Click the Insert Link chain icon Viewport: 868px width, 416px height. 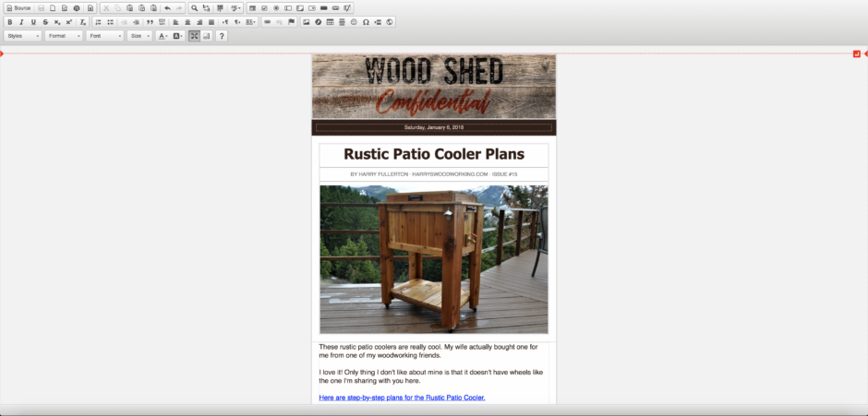coord(267,22)
